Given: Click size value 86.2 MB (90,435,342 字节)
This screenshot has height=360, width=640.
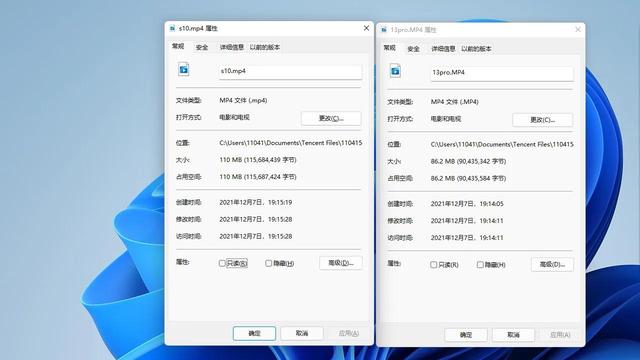Looking at the screenshot, I should 469,162.
